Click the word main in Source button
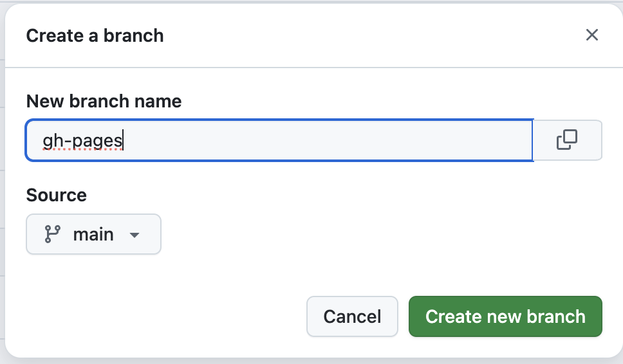This screenshot has width=623, height=364. [x=93, y=235]
